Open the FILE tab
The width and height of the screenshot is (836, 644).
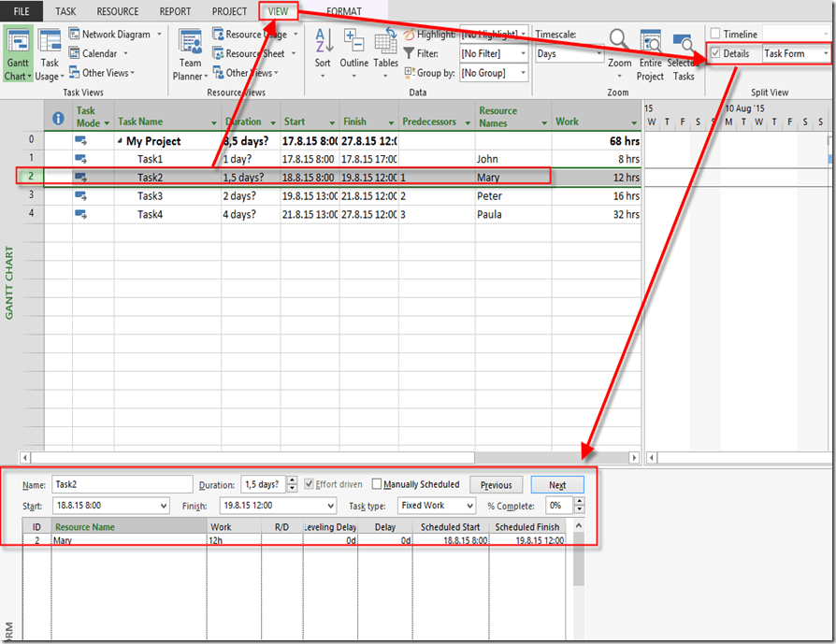click(22, 12)
